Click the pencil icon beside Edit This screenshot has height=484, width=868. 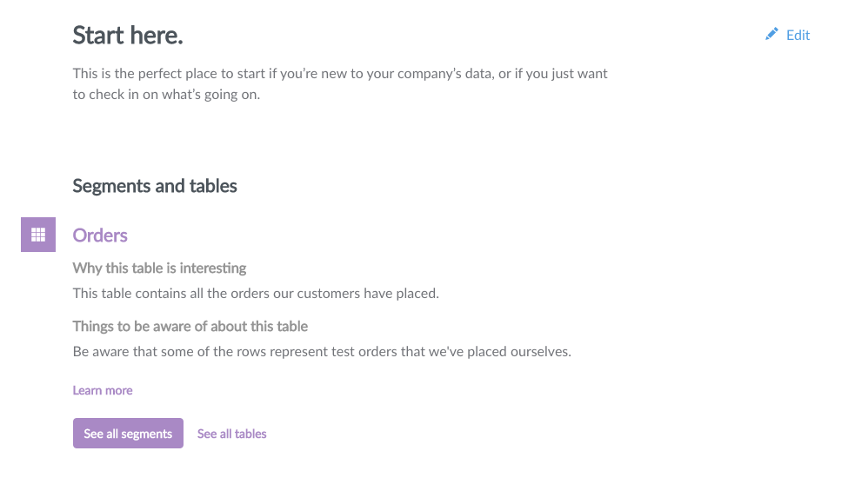771,34
